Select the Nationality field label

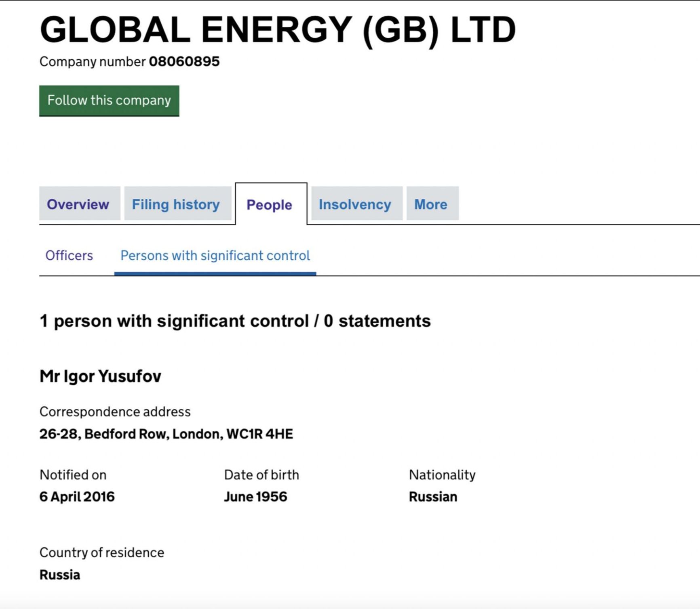tap(442, 475)
